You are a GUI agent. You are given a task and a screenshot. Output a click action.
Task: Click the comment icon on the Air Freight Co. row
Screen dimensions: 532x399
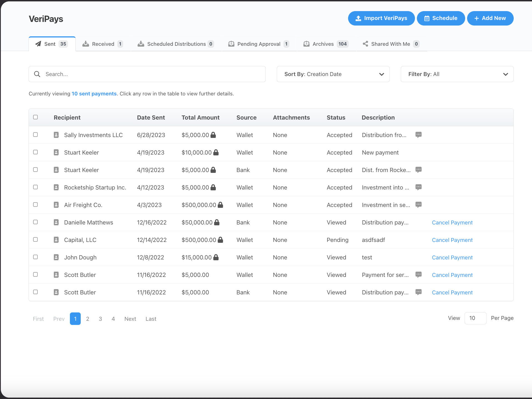418,205
